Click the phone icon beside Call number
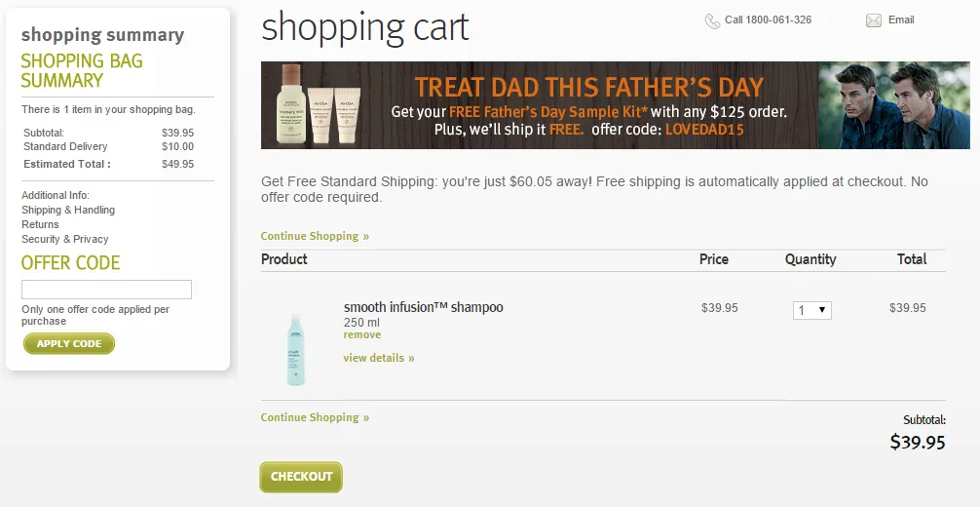This screenshot has width=980, height=507. tap(713, 20)
